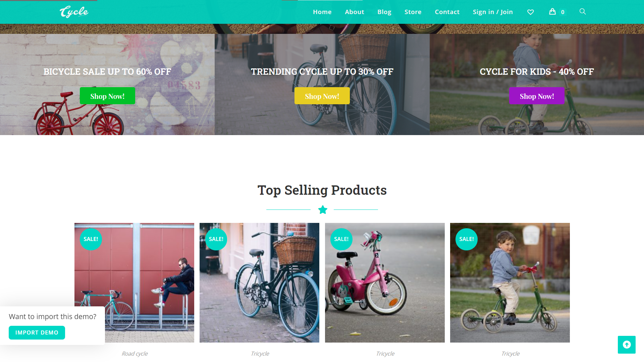Go to the Store page
644x362 pixels.
tap(413, 12)
